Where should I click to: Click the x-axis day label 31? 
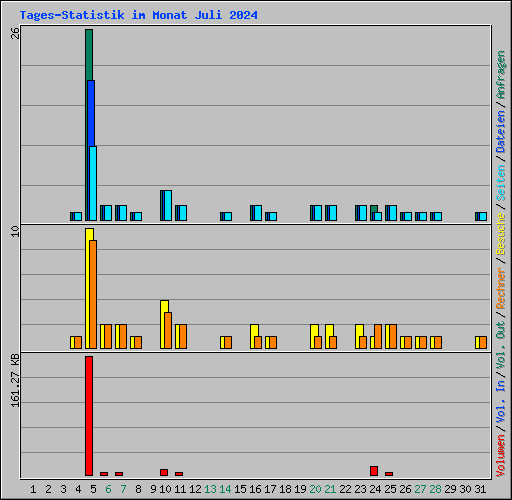(x=480, y=489)
